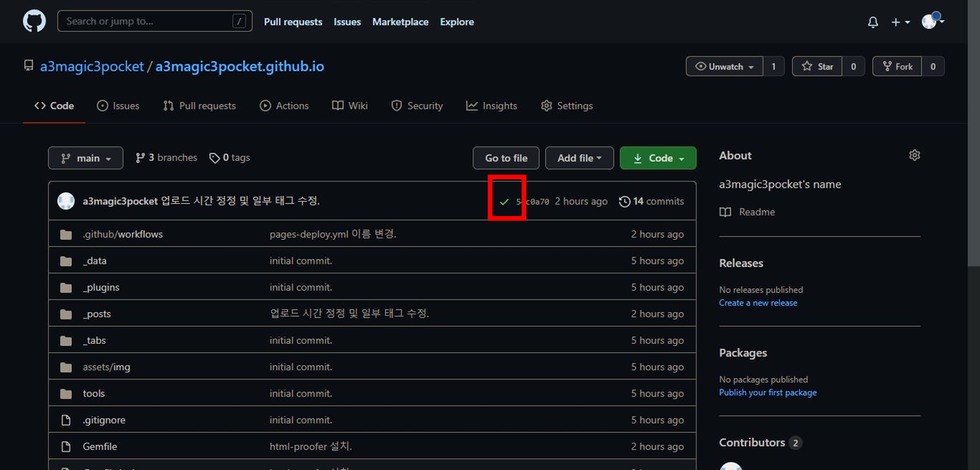
Task: Open Pull requests in the top navigation
Action: tap(293, 22)
